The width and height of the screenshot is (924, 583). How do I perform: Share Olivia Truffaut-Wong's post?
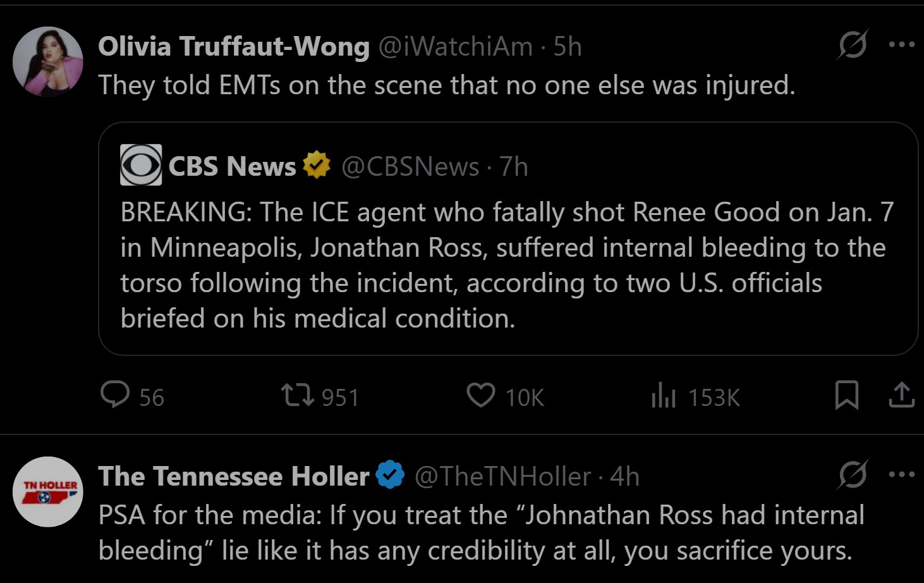901,396
